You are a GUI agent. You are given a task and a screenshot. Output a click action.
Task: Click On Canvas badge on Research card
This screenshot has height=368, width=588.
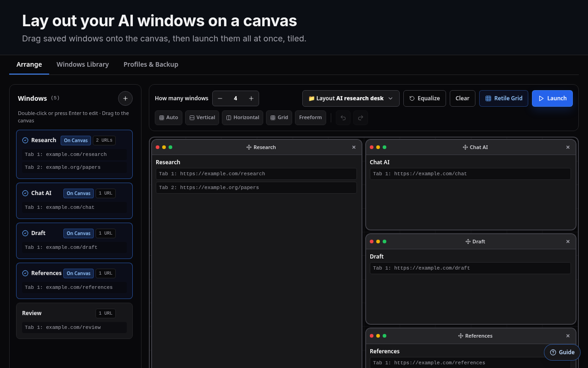tap(76, 140)
